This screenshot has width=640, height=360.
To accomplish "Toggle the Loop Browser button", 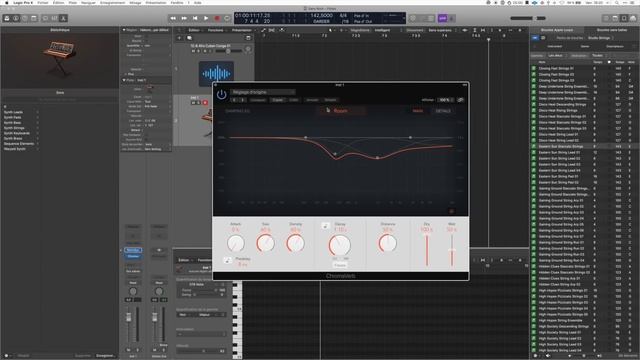I will [624, 18].
